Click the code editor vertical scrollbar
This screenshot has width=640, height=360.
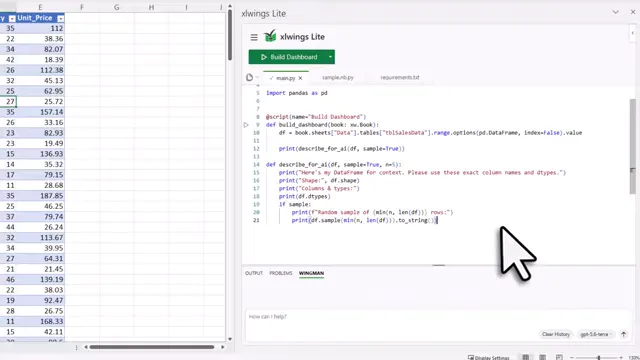click(632, 147)
